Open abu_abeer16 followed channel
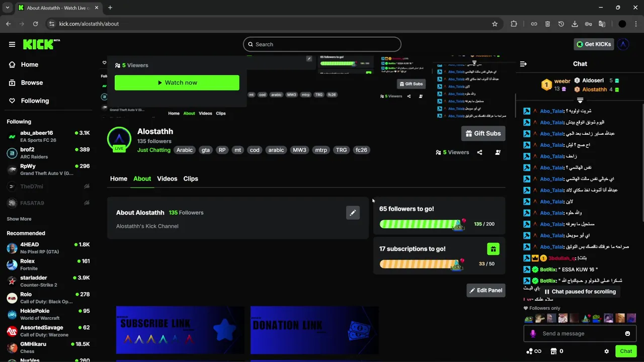This screenshot has width=644, height=362. (48, 136)
